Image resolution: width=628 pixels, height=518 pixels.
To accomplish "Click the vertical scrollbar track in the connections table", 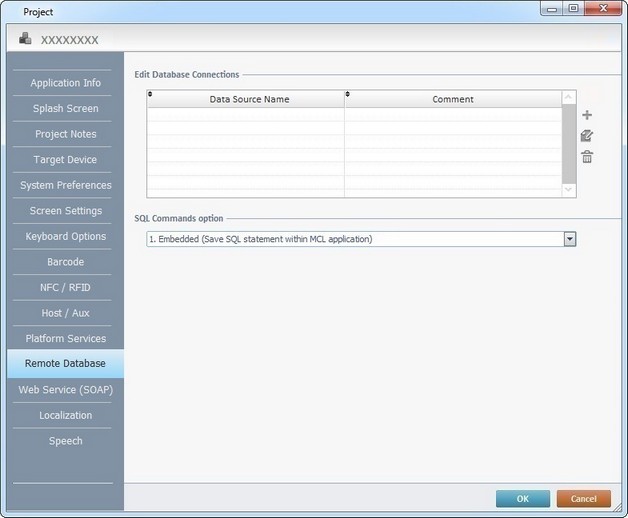I will point(569,144).
